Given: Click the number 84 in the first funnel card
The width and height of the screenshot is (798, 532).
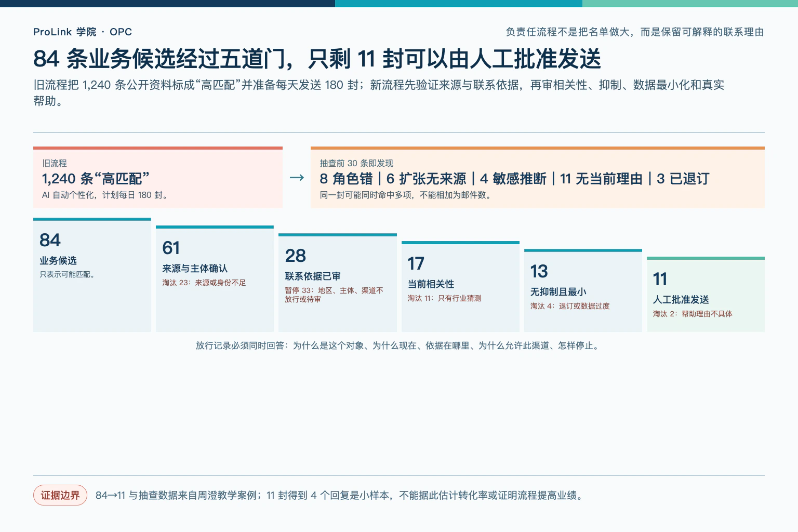Looking at the screenshot, I should 50,240.
